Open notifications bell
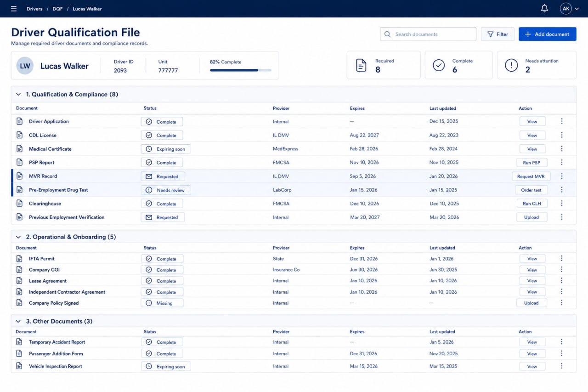This screenshot has height=392, width=588. [x=544, y=8]
